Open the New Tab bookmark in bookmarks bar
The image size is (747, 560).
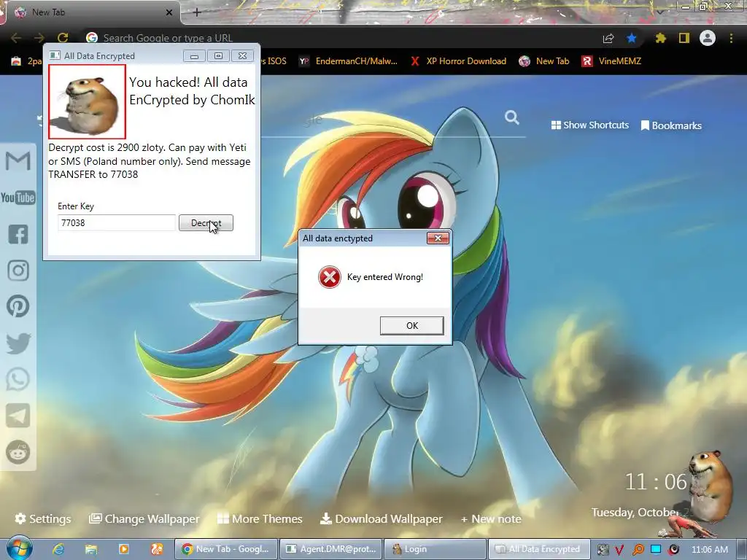point(544,61)
